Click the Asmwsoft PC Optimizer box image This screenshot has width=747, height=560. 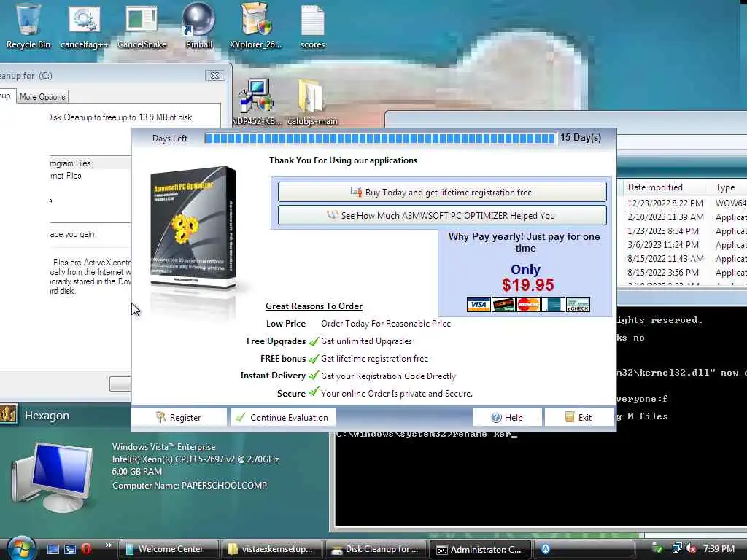(x=193, y=227)
